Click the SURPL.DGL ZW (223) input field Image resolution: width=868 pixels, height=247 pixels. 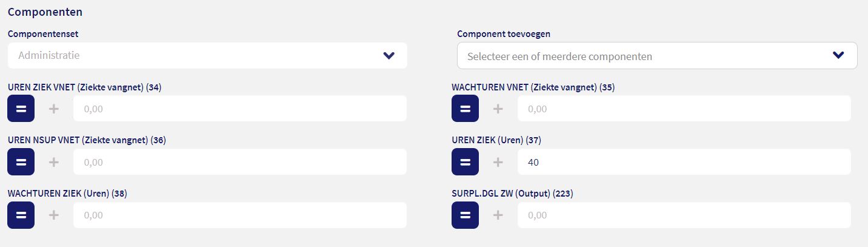[x=684, y=215]
